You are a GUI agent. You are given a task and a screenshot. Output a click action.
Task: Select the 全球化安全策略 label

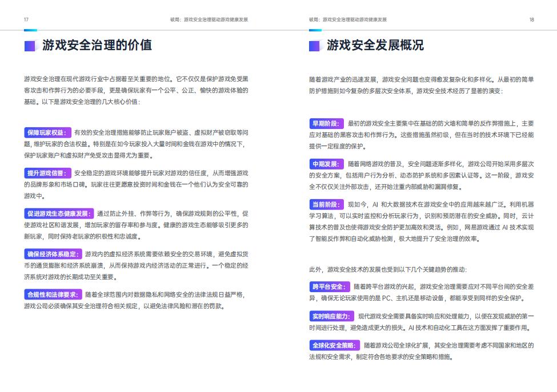point(335,345)
